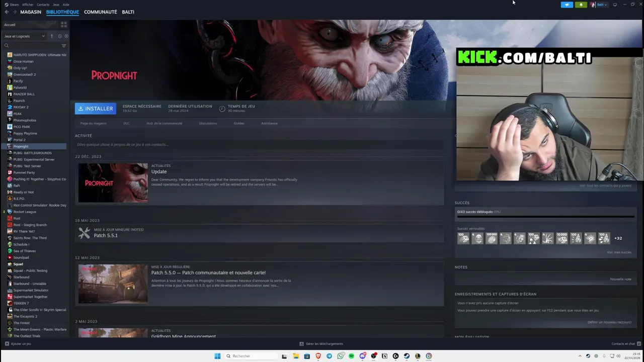Open the Assistance link
The image size is (644, 362).
coord(269,123)
